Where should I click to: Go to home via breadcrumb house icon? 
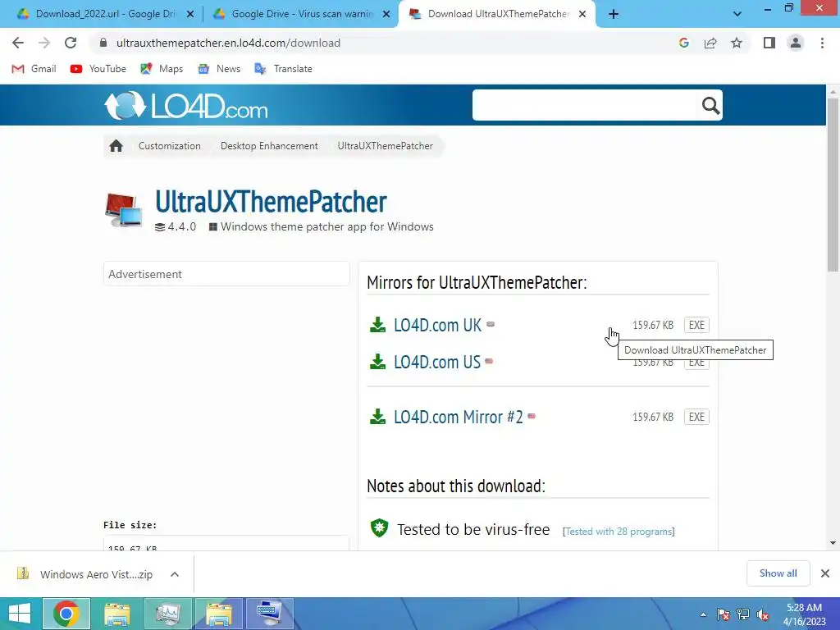pyautogui.click(x=116, y=146)
